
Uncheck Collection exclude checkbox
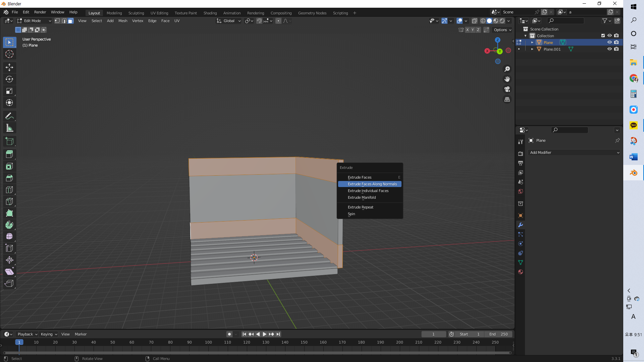[x=603, y=36]
